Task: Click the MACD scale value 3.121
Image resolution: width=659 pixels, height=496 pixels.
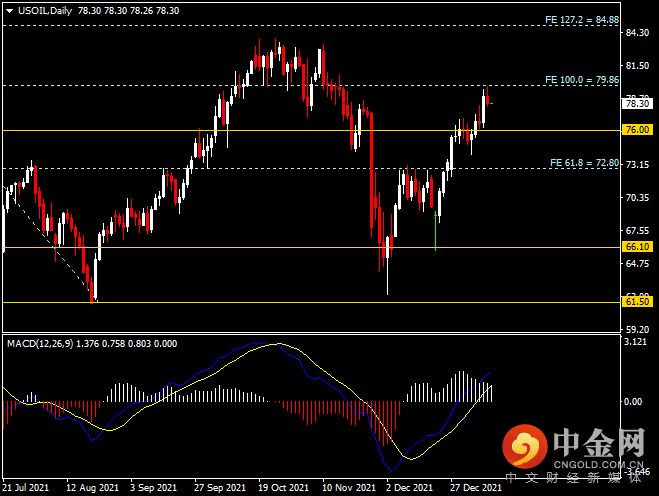Action: [x=635, y=342]
